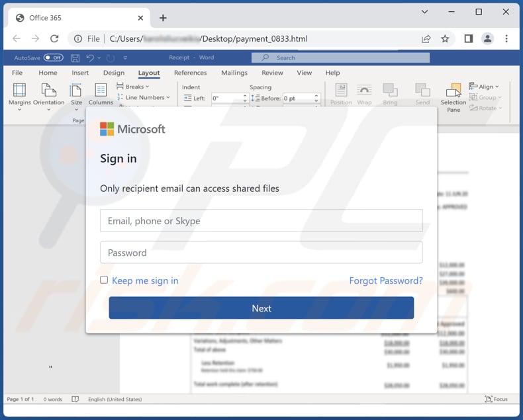Go back in browser history
The height and width of the screenshot is (420, 523).
click(x=17, y=38)
